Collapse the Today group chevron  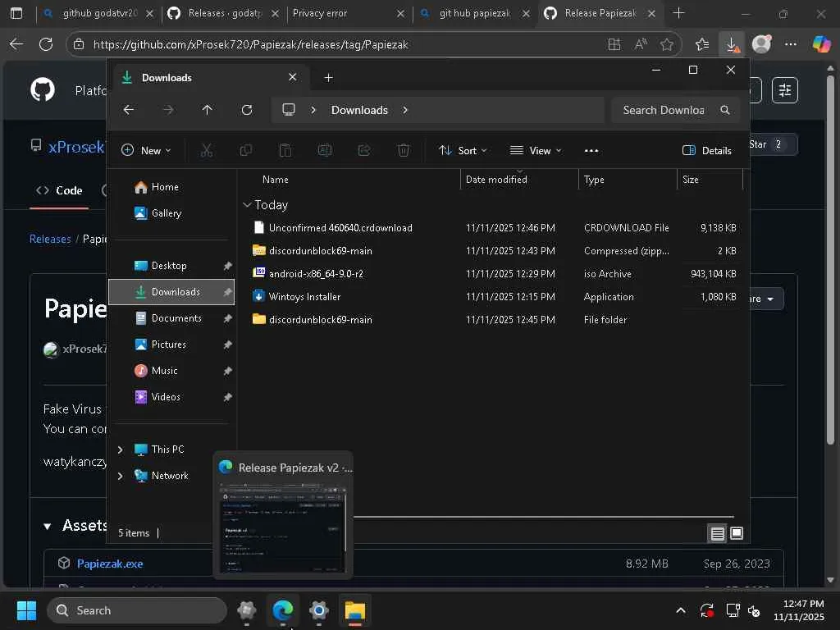247,204
